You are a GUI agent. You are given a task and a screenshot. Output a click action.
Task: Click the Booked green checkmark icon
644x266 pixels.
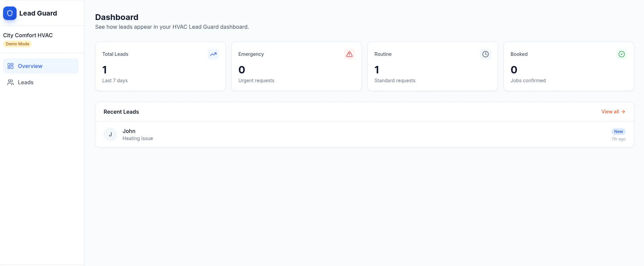pos(622,54)
